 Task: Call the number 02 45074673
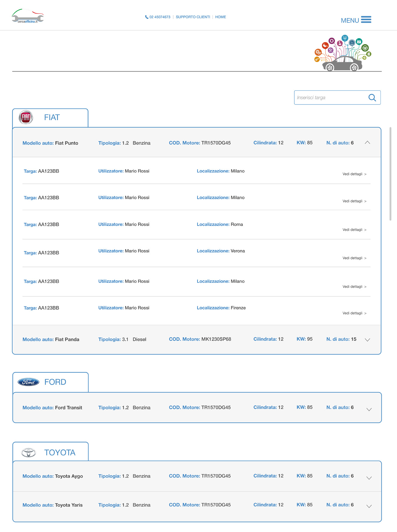(160, 17)
